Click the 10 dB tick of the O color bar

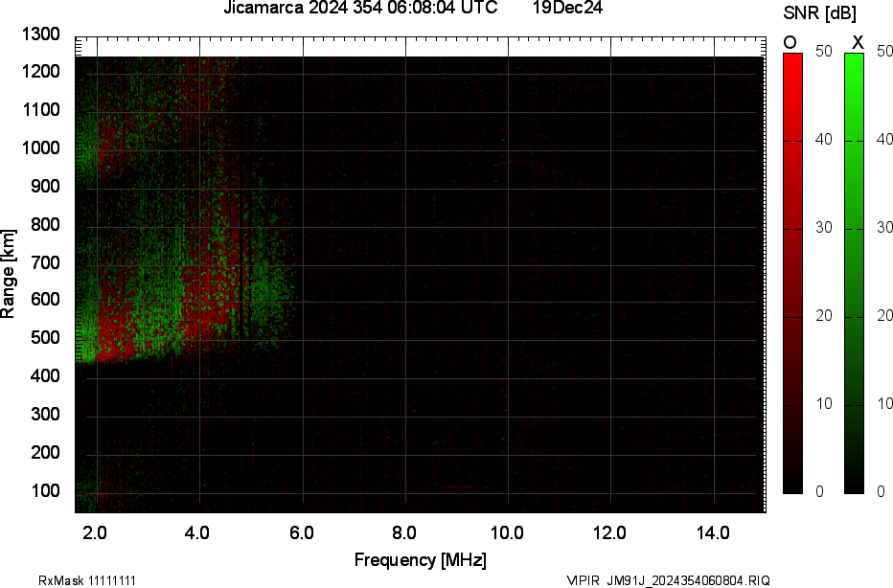point(823,404)
